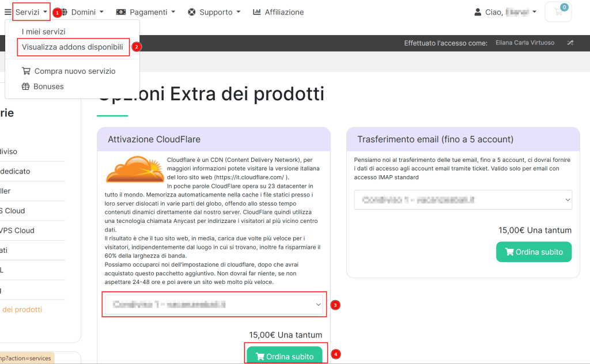Click 'Trasferimento email (fino a 5 account)' title
Screen dimensions: 590x364
(436, 139)
